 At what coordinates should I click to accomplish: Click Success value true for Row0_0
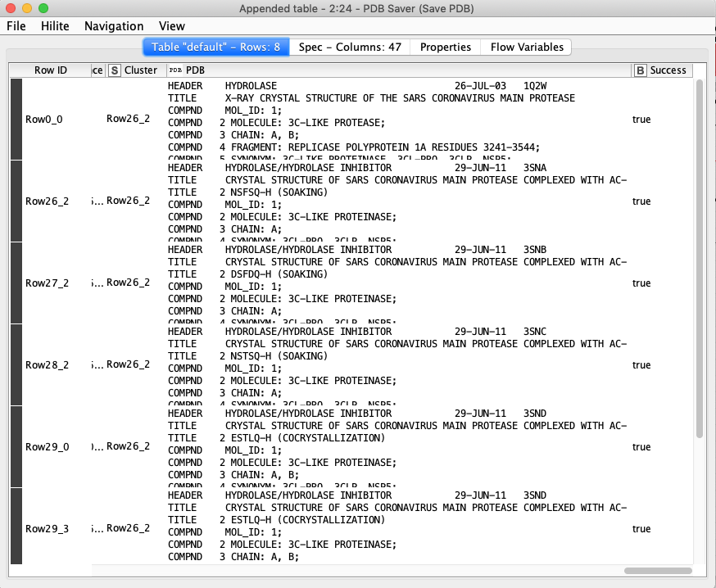click(641, 119)
